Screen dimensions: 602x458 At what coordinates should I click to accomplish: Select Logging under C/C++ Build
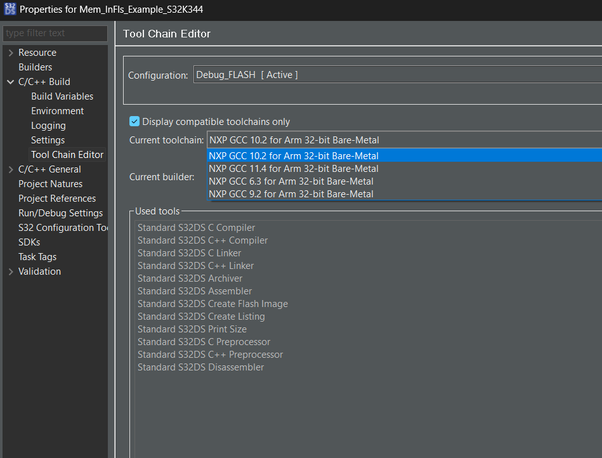48,126
